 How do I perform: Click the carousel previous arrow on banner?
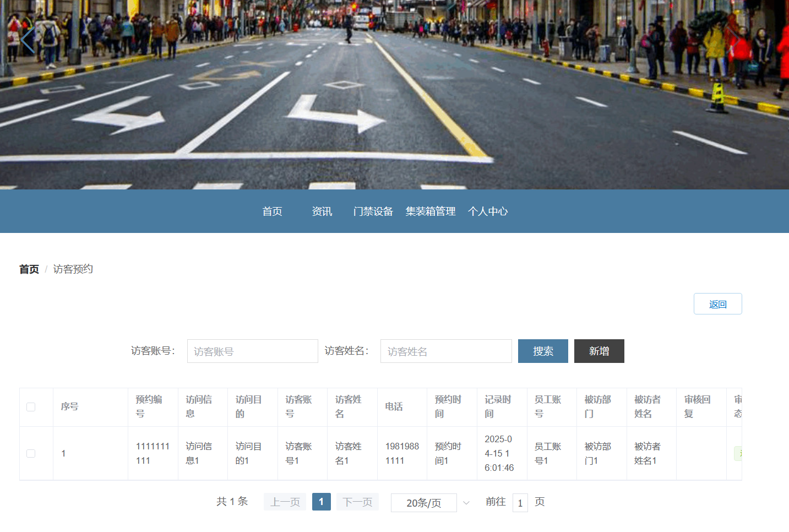(28, 40)
